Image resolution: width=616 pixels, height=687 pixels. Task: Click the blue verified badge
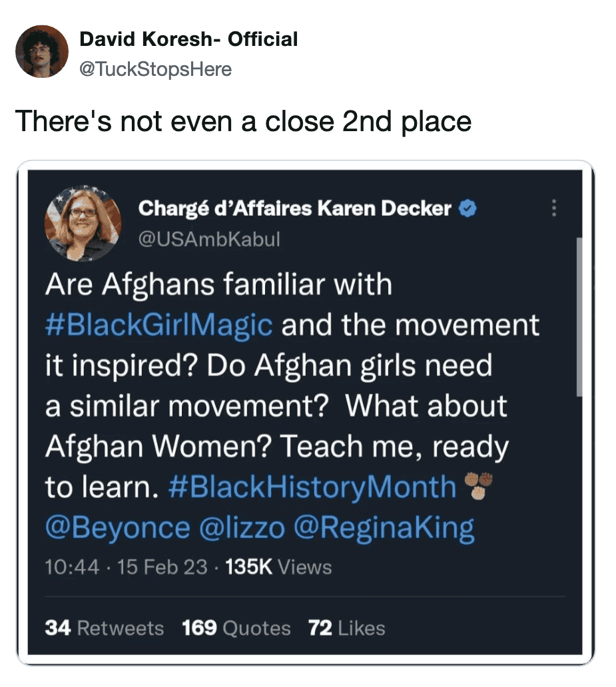[x=469, y=209]
